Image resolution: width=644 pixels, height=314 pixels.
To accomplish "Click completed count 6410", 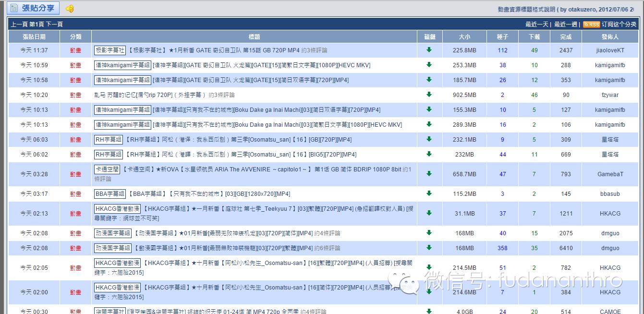I will (x=566, y=248).
